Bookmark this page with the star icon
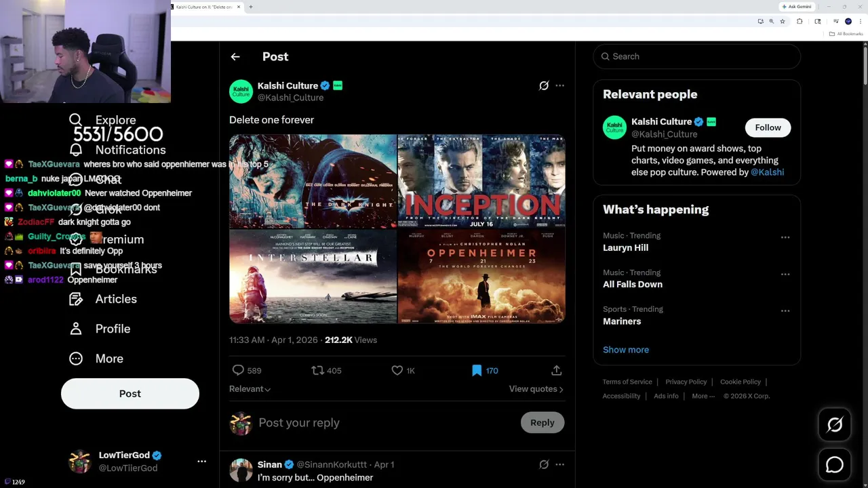The width and height of the screenshot is (868, 488). coord(783,22)
